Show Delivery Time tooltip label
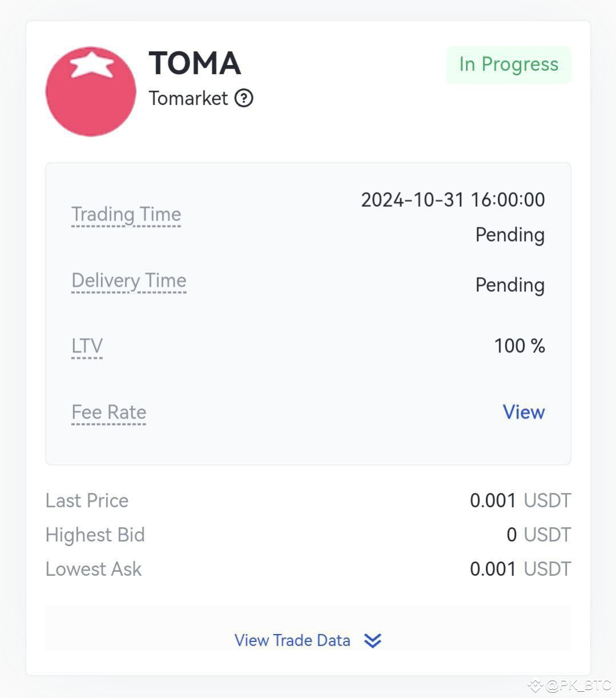616x698 pixels. pyautogui.click(x=129, y=281)
